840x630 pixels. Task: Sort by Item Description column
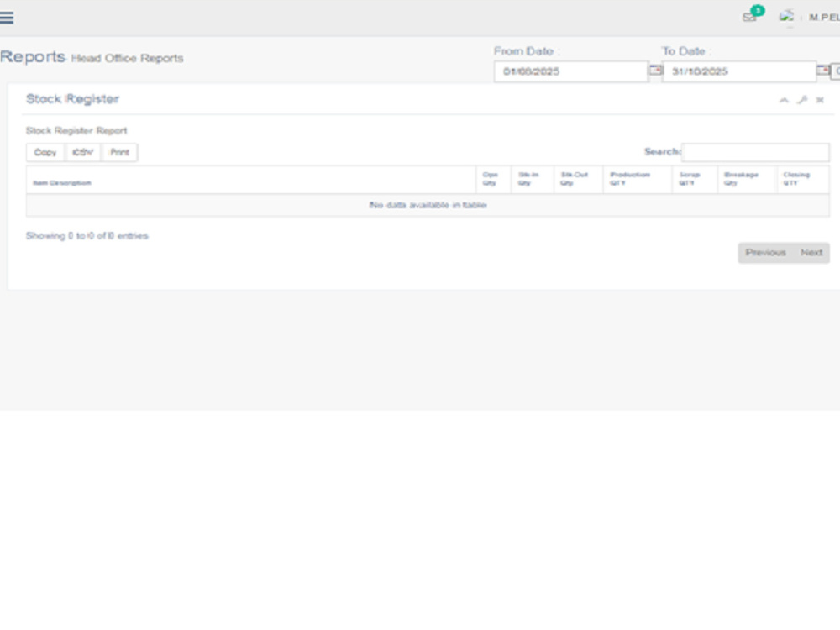pyautogui.click(x=250, y=180)
